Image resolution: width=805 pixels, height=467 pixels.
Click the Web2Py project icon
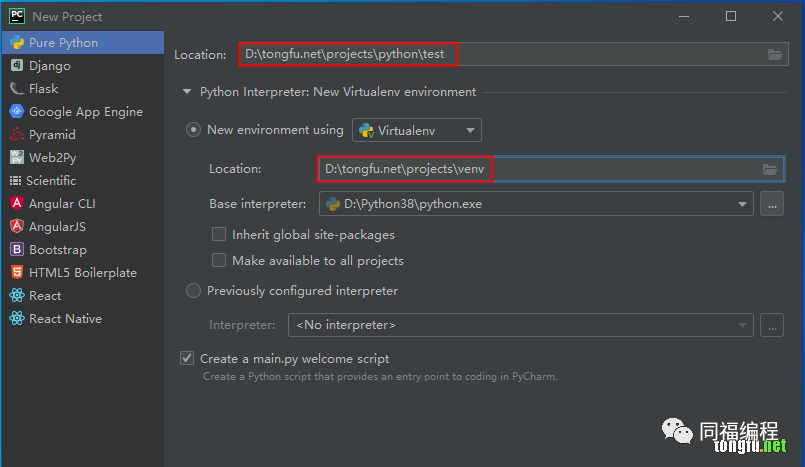[x=17, y=158]
